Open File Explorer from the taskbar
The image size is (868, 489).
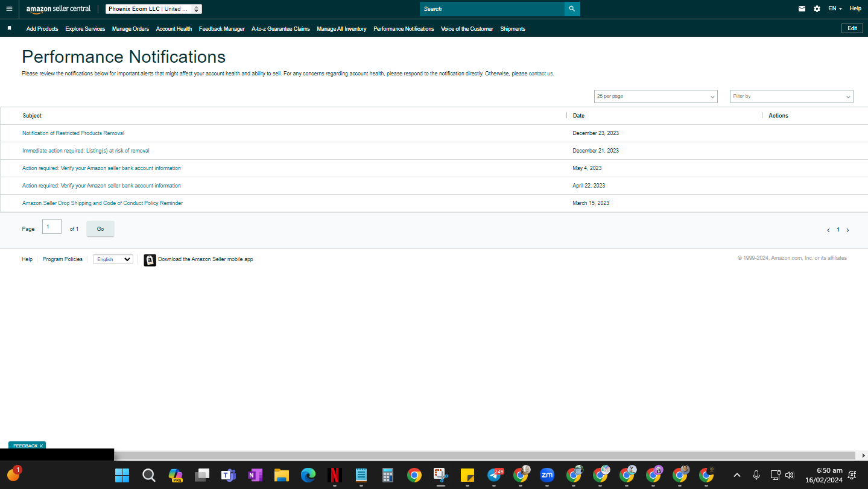pos(282,475)
